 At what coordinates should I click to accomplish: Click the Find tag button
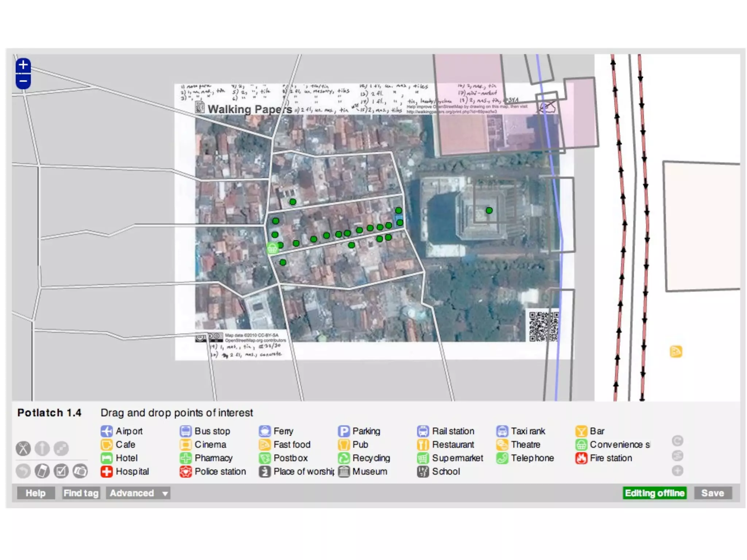[x=81, y=493]
